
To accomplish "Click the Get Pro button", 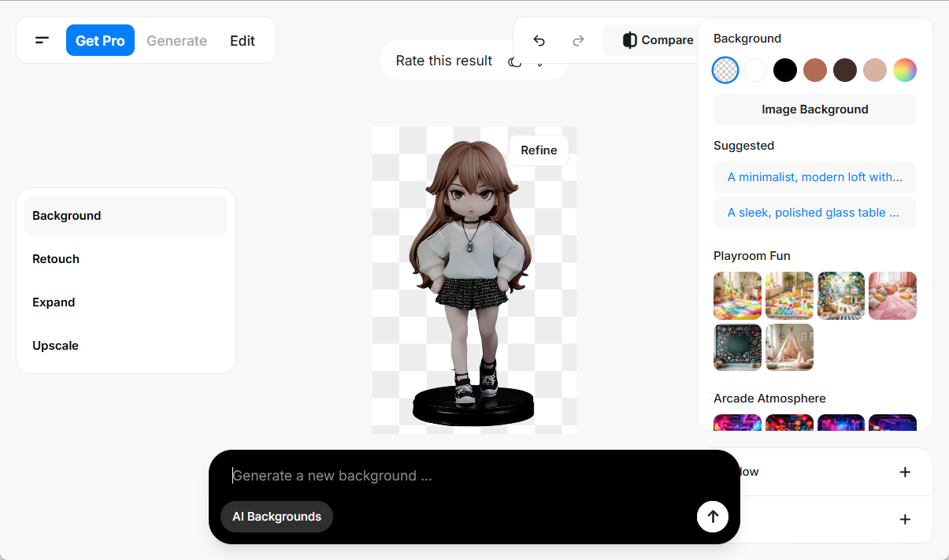I will click(100, 41).
